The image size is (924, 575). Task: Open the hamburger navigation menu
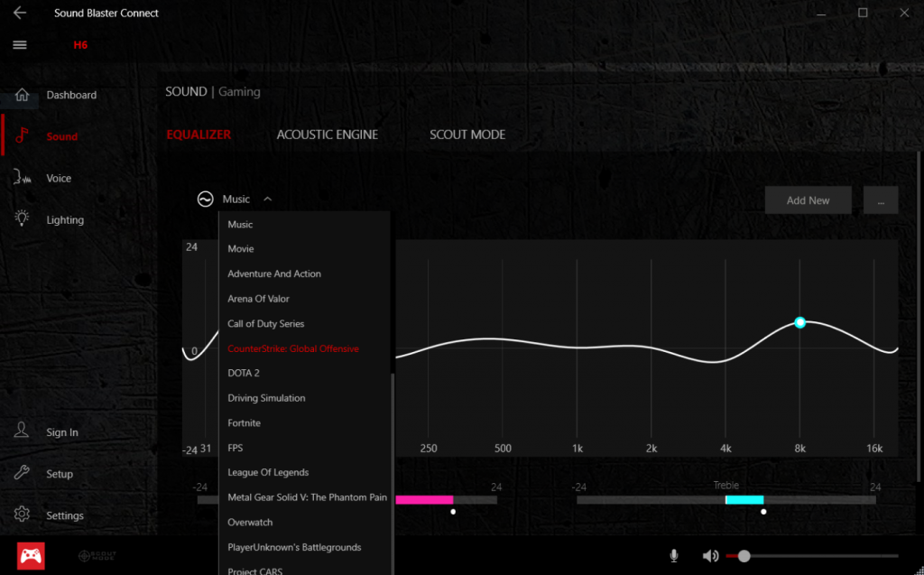(20, 45)
